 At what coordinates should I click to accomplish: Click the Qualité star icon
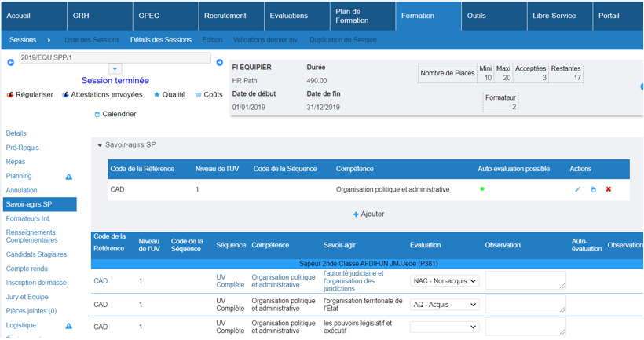click(157, 95)
